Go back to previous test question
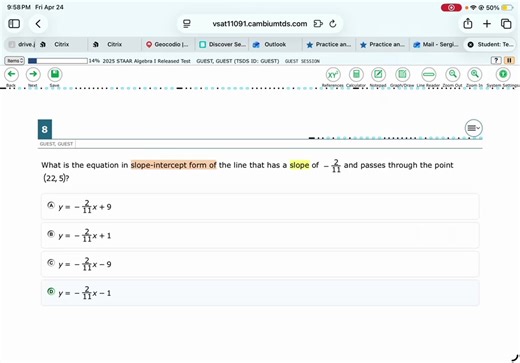This screenshot has height=363, width=520. pyautogui.click(x=11, y=74)
